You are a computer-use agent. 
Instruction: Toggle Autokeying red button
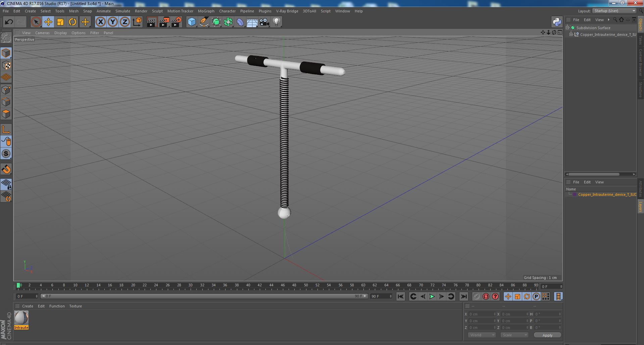pyautogui.click(x=486, y=296)
